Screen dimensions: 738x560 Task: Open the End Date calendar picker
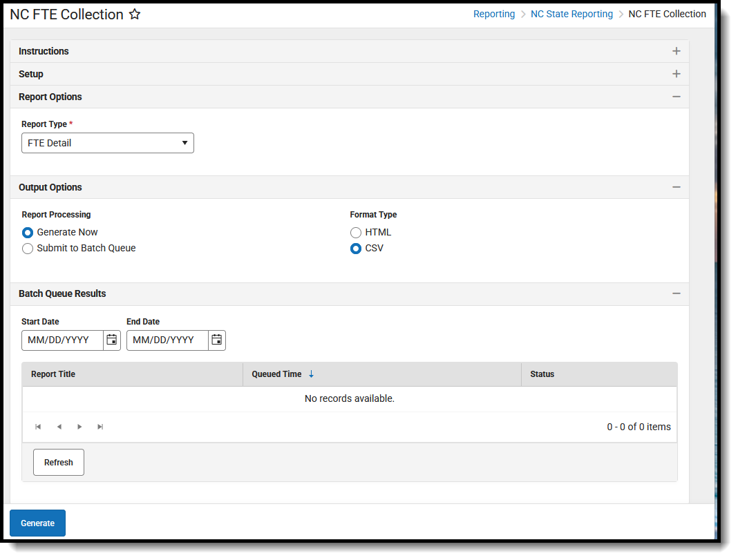click(x=216, y=340)
